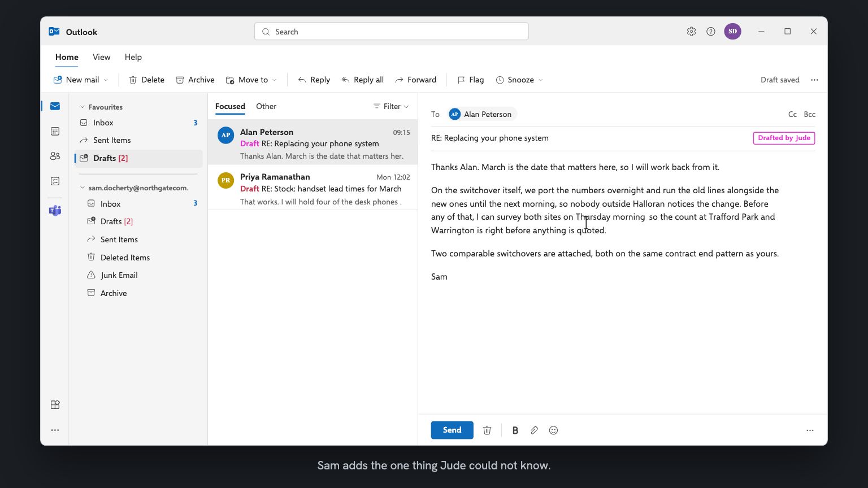The image size is (868, 488).
Task: Click the Draft saved status text
Action: [x=780, y=80]
